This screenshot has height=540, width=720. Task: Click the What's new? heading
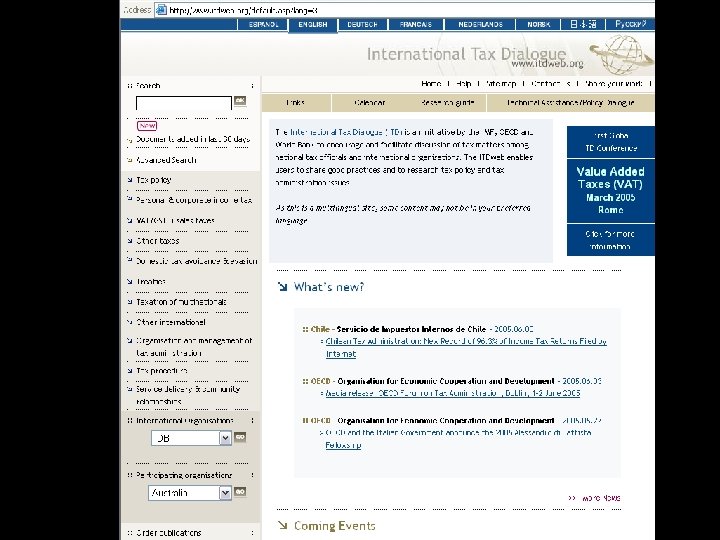tap(329, 287)
